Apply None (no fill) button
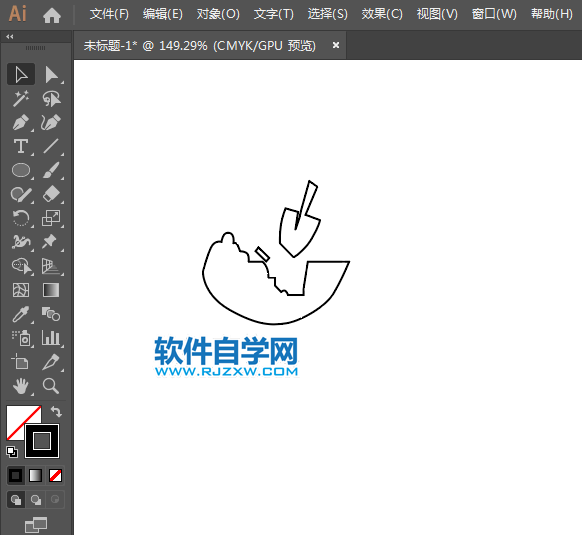 [x=55, y=475]
